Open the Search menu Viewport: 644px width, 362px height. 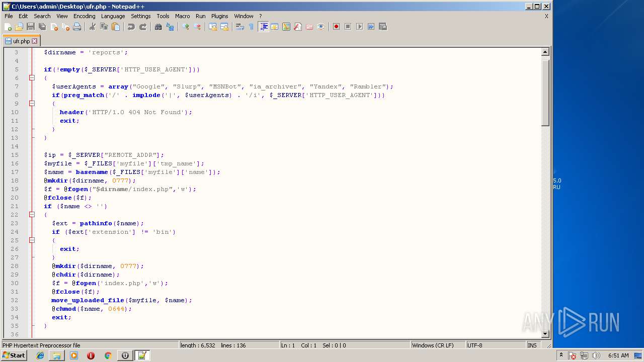point(42,16)
